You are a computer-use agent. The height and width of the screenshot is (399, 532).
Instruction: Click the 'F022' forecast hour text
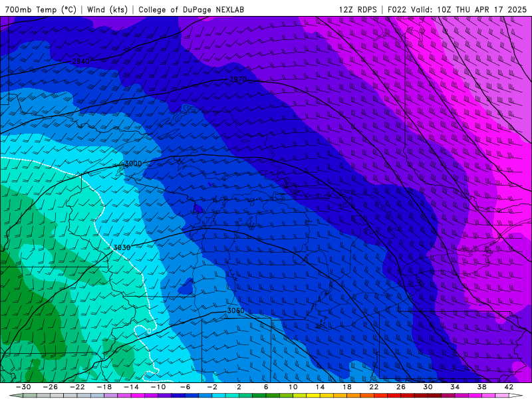point(397,9)
